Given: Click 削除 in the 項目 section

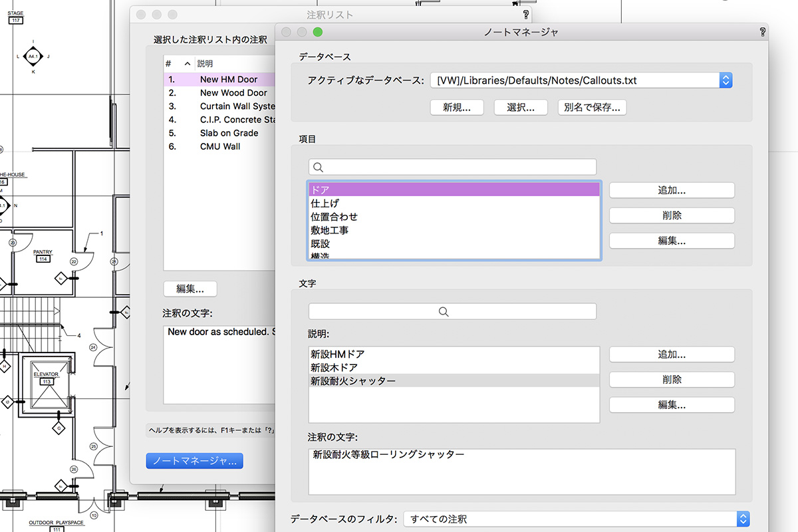Looking at the screenshot, I should point(672,215).
